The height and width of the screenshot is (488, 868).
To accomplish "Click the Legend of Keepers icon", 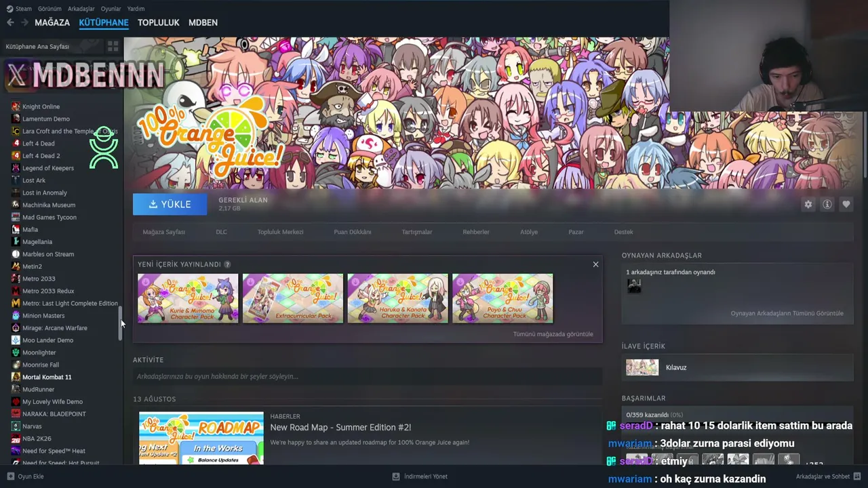I will pyautogui.click(x=16, y=168).
